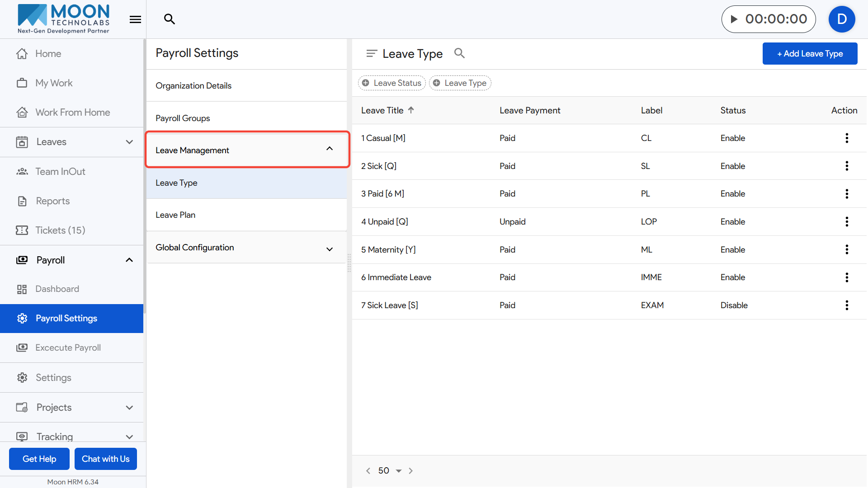The height and width of the screenshot is (488, 868).
Task: Open the user avatar D menu
Action: (841, 19)
